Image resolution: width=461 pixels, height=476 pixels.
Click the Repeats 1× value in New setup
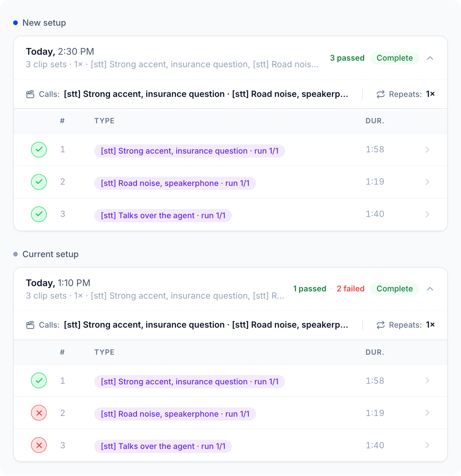point(430,94)
